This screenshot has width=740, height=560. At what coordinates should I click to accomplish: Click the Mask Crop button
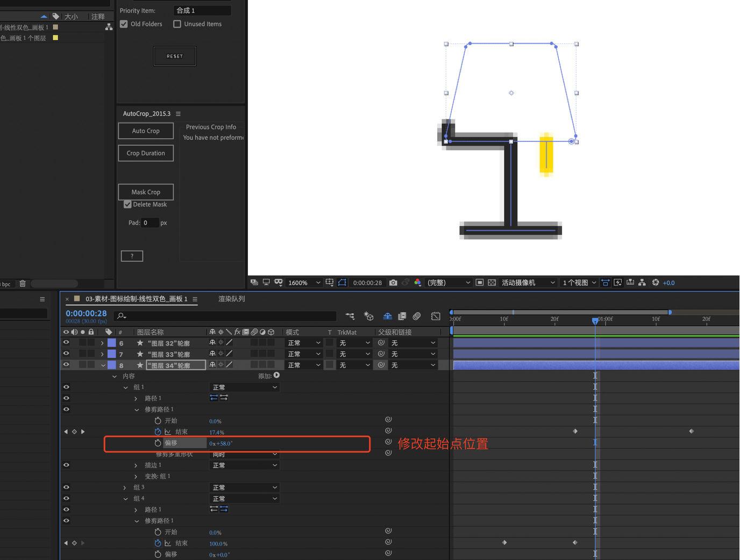click(x=146, y=192)
